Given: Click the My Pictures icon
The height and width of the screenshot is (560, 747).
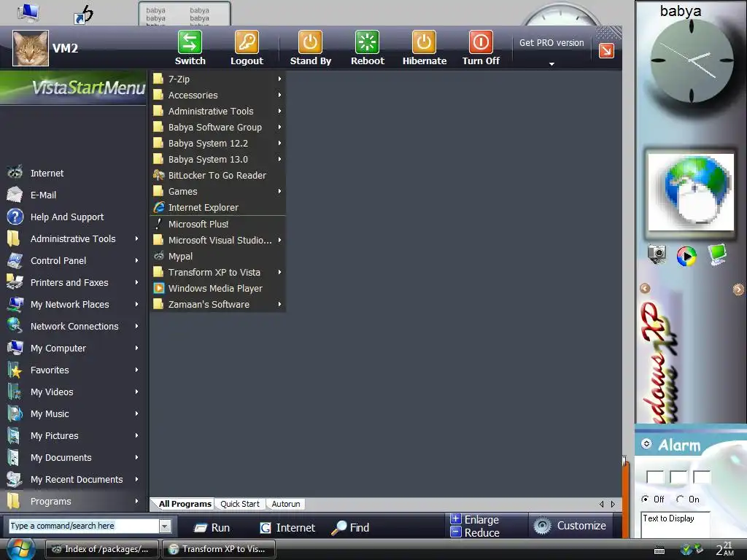Looking at the screenshot, I should 15,436.
